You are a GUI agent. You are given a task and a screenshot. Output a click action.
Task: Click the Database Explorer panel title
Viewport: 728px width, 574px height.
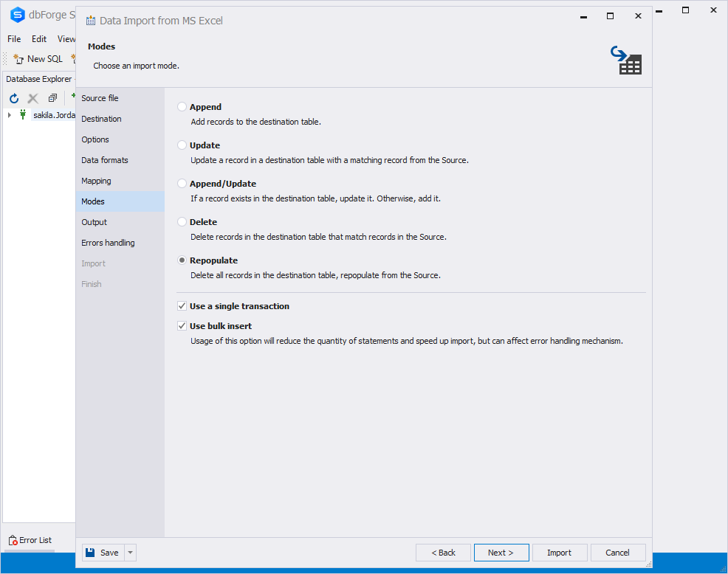click(x=39, y=79)
